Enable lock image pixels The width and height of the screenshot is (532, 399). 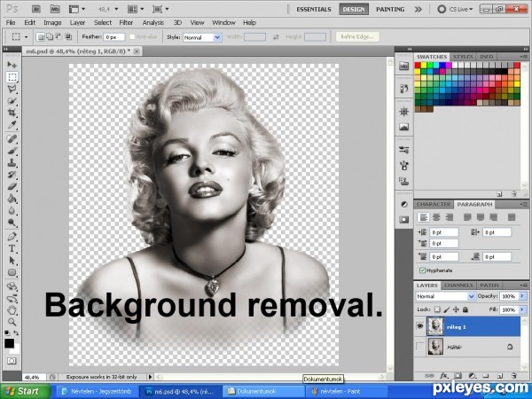coord(447,309)
